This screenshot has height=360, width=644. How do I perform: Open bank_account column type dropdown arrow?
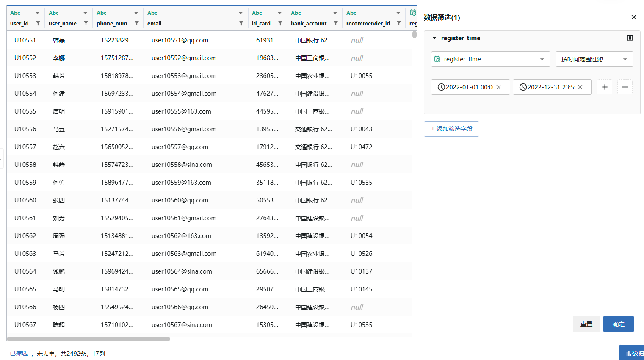pos(335,13)
